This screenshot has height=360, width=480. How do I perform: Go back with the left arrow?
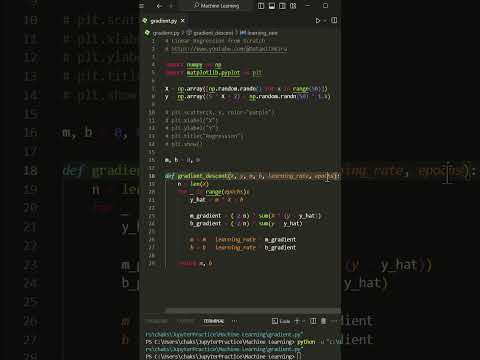click(x=159, y=6)
